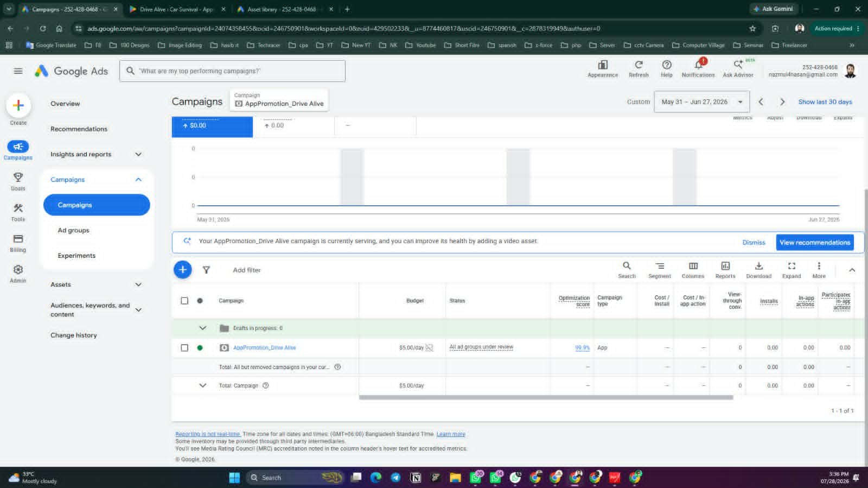This screenshot has height=488, width=868.
Task: Open the Goals trophy section
Action: point(18,181)
